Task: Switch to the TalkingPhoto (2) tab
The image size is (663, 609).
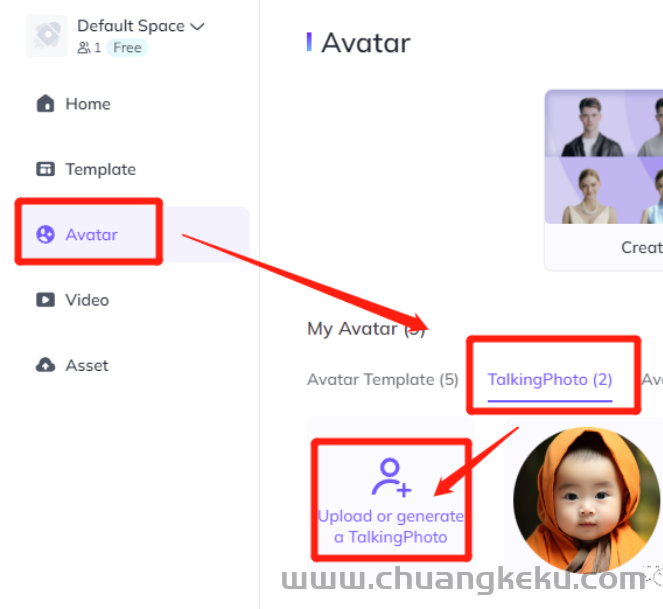Action: coord(550,380)
